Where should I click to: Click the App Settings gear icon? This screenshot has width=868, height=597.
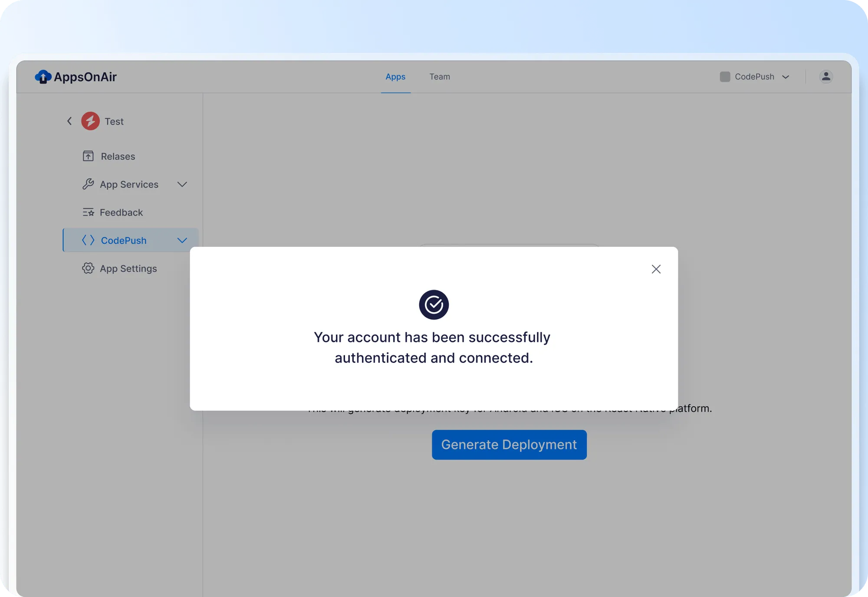(88, 268)
